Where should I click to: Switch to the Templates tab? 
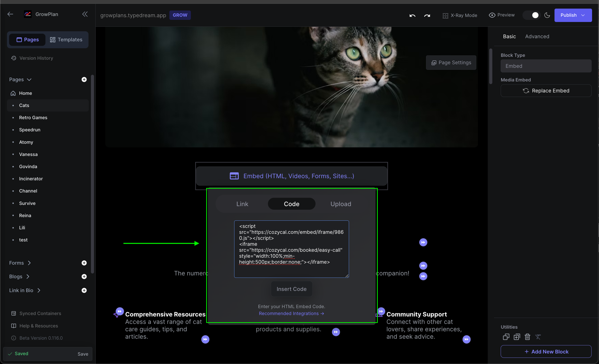pos(66,40)
